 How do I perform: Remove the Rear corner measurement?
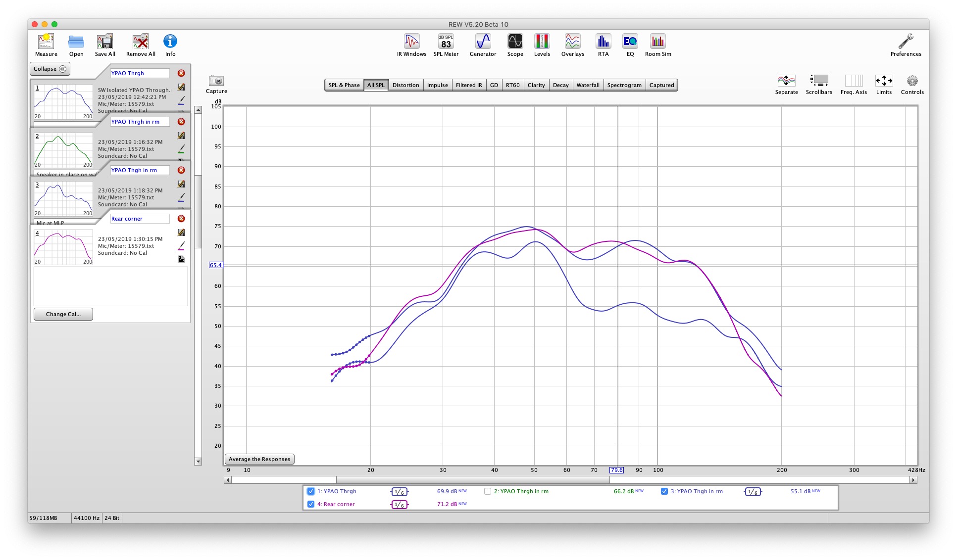click(181, 219)
